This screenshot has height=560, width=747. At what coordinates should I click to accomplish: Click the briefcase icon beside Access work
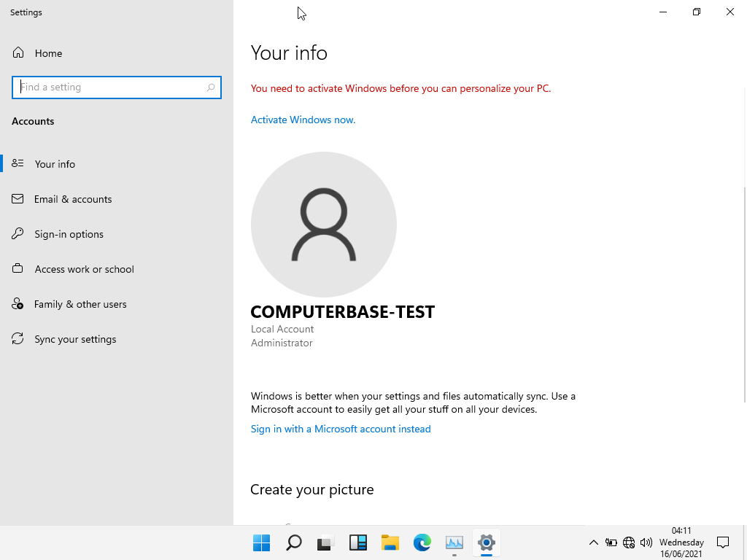pyautogui.click(x=18, y=268)
